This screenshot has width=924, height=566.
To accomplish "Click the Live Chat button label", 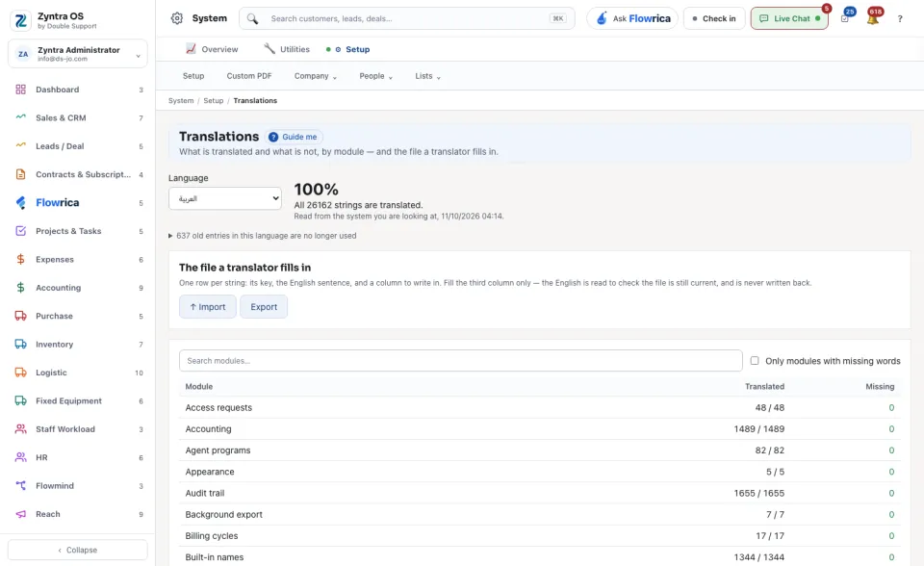I will (x=792, y=18).
